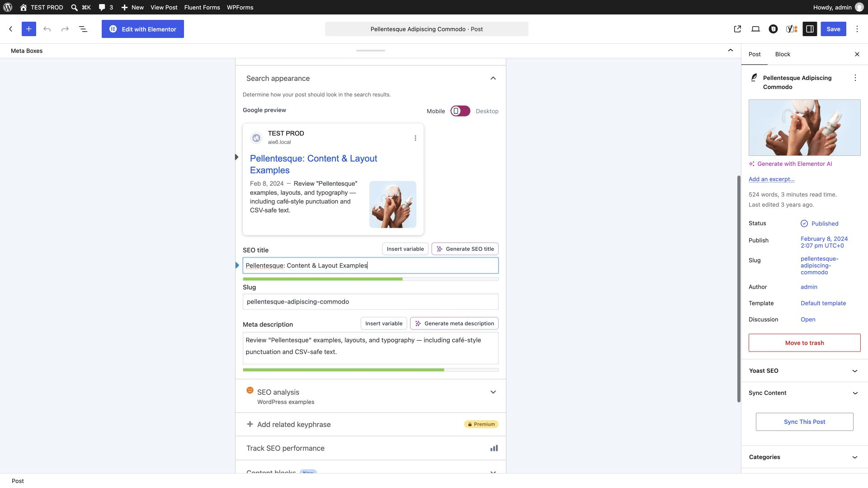Toggle Mobile/Desktop Google preview switch
The width and height of the screenshot is (868, 488).
[460, 111]
